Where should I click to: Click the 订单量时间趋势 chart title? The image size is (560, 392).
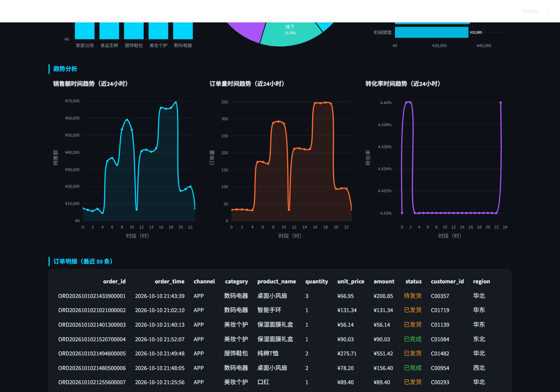247,84
